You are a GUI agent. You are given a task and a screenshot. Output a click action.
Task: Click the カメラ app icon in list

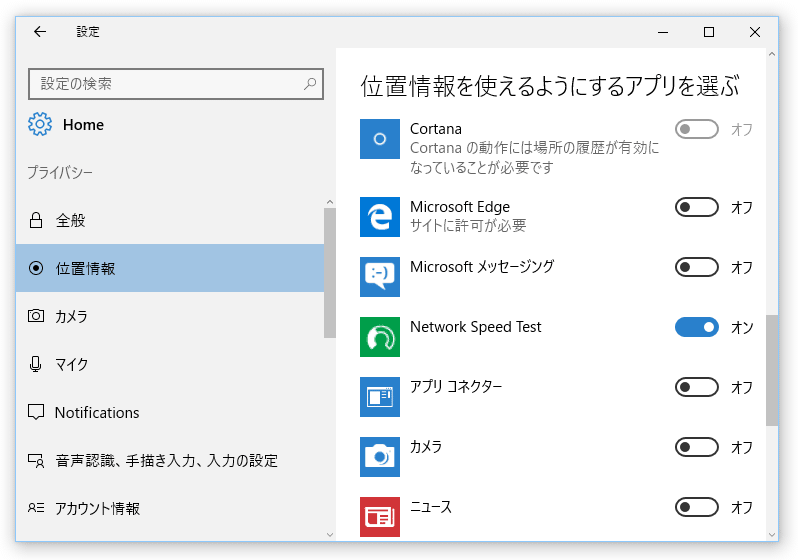[380, 457]
